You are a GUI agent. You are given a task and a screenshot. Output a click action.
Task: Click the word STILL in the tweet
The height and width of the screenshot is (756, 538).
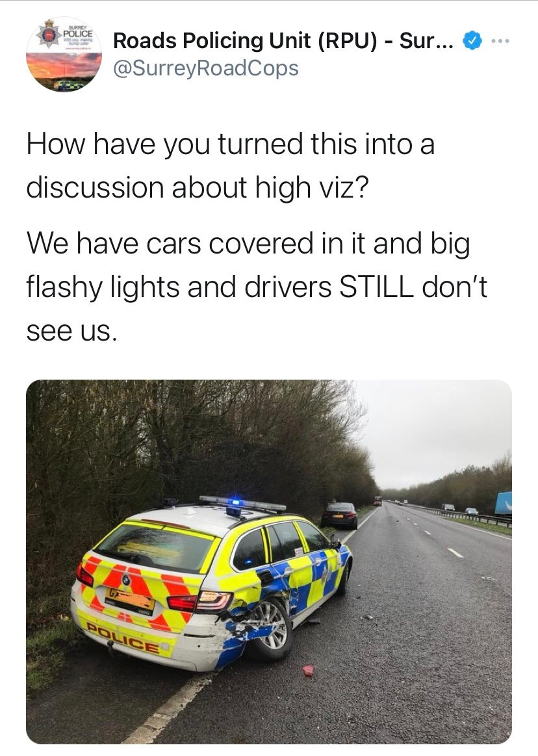point(376,287)
